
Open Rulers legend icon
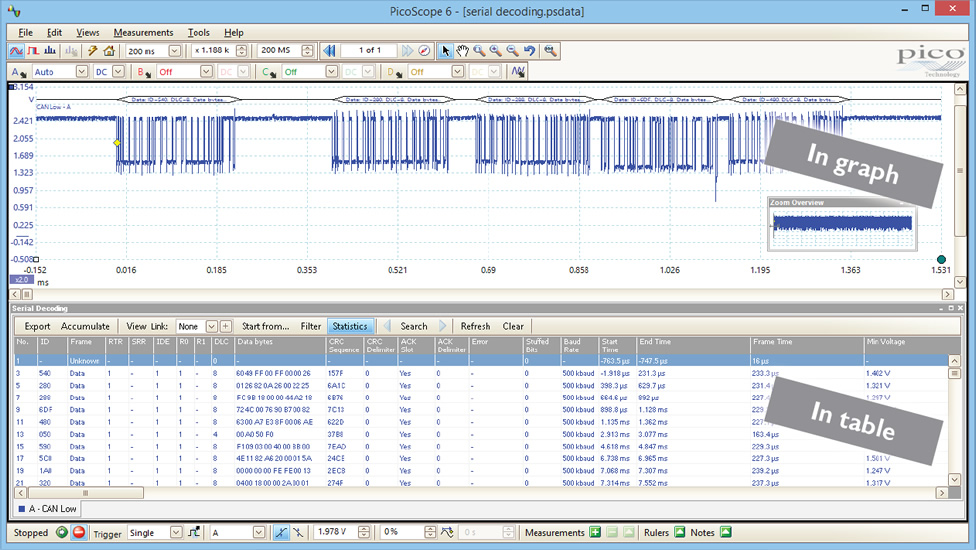tap(680, 532)
